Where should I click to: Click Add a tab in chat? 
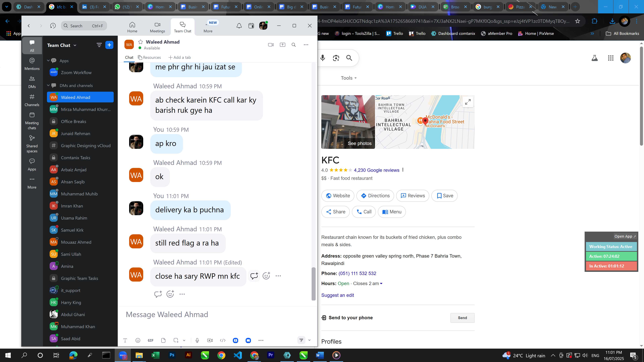coord(179,57)
